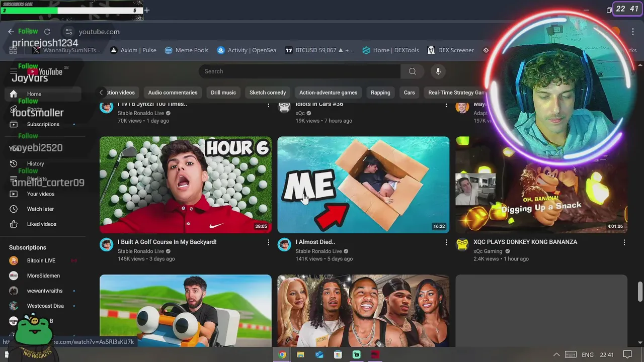Open Stable Ronaldo Live avatar beside golf course video
The height and width of the screenshot is (362, 644).
[106, 244]
